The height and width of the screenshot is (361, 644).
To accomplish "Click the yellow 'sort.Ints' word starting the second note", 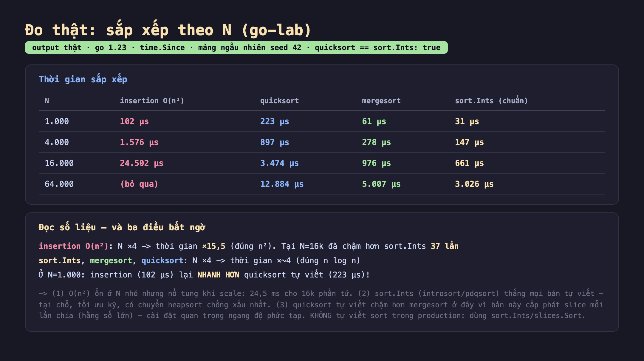I will (x=60, y=260).
